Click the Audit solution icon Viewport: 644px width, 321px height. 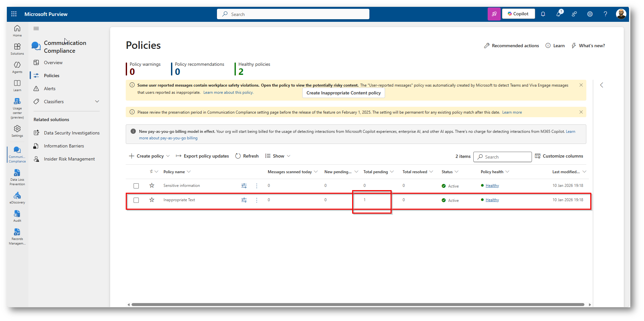tap(17, 216)
